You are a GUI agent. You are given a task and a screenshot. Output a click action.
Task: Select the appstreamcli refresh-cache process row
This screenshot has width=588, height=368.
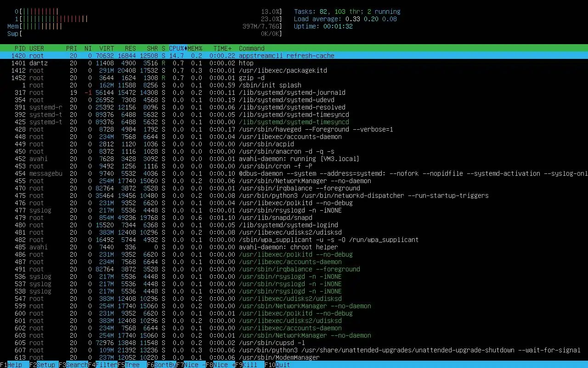pos(294,56)
